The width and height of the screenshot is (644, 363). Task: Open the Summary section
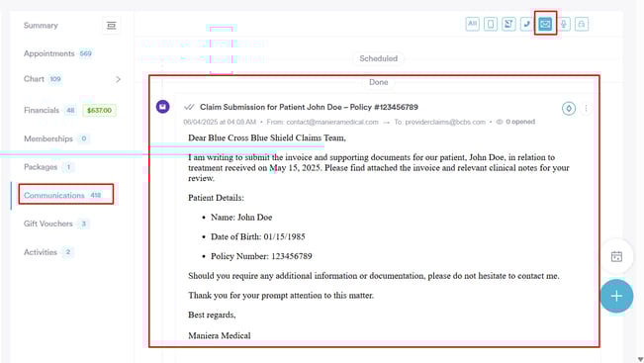[41, 26]
